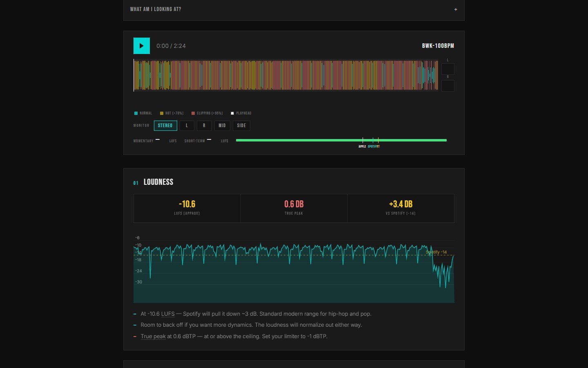The width and height of the screenshot is (588, 368).
Task: Click the Clipping (>95%) red legend swatch
Action: 193,113
